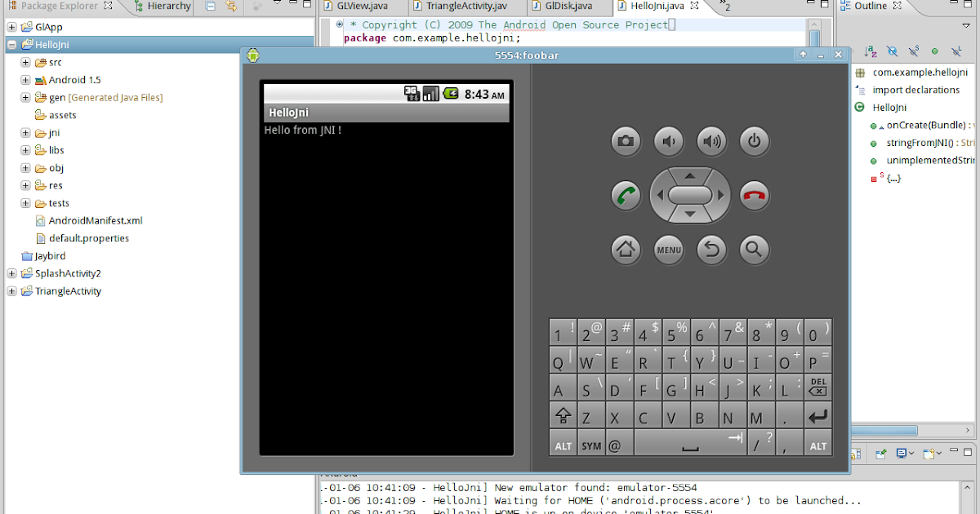Click Collapse All in Package Explorer

click(x=211, y=7)
